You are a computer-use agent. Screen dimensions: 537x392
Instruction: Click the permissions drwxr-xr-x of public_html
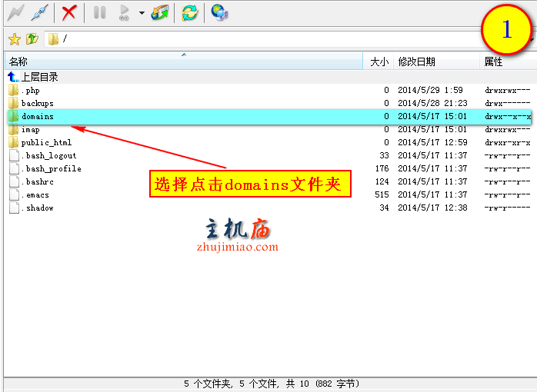[508, 142]
